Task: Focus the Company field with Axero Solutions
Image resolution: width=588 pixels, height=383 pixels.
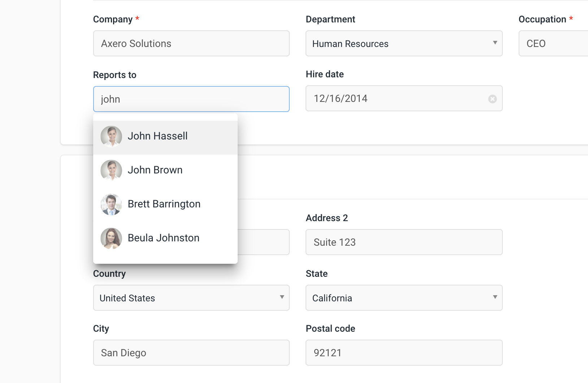Action: (191, 43)
